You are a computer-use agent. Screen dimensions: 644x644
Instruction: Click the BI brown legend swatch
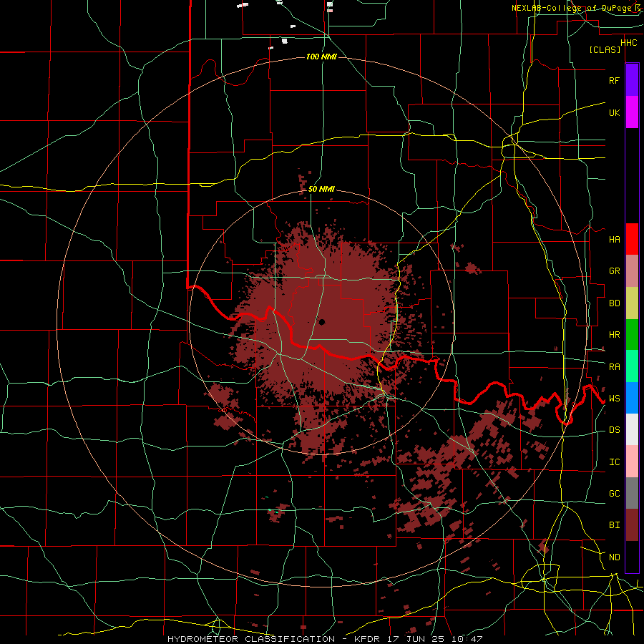pyautogui.click(x=632, y=525)
